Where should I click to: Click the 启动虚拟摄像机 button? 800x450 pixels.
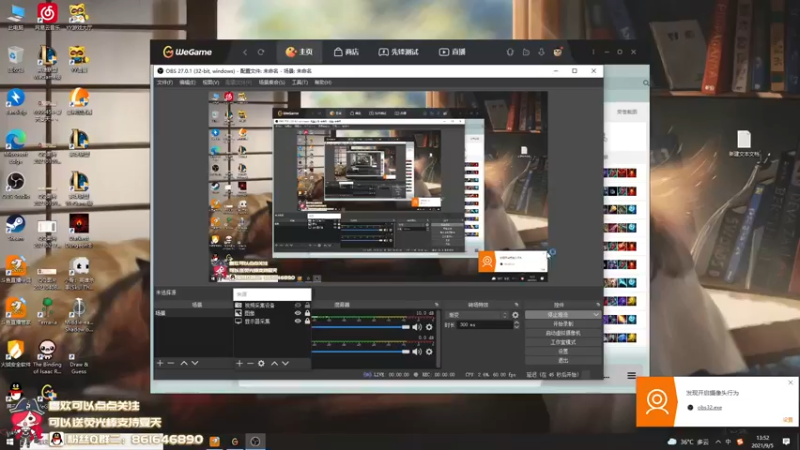click(x=563, y=333)
